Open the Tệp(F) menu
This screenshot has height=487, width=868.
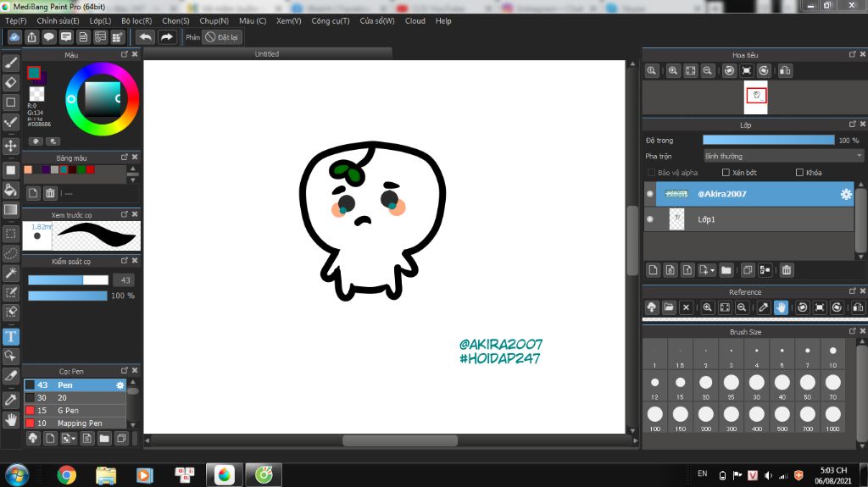tap(16, 21)
